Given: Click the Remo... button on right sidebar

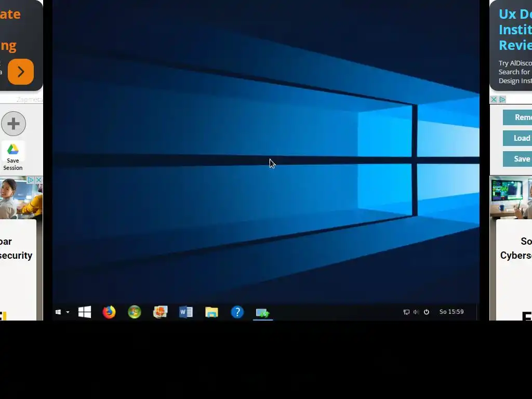Looking at the screenshot, I should (517, 117).
